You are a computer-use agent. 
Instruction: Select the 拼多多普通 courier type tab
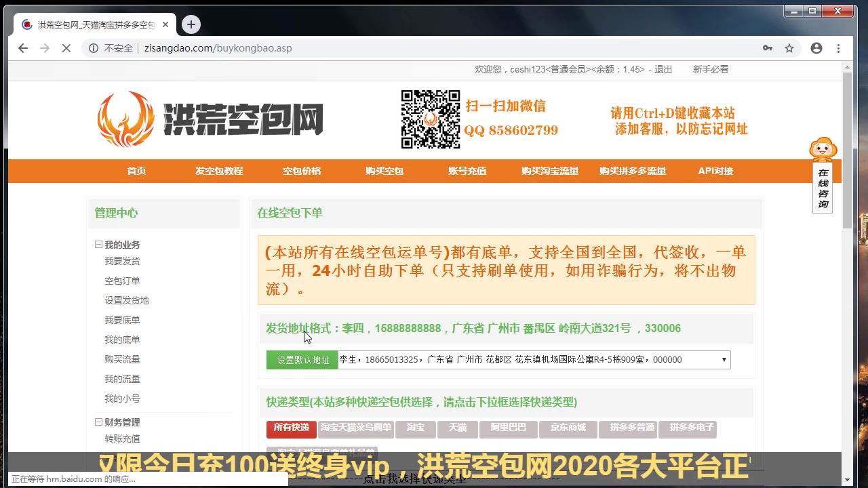click(x=627, y=428)
